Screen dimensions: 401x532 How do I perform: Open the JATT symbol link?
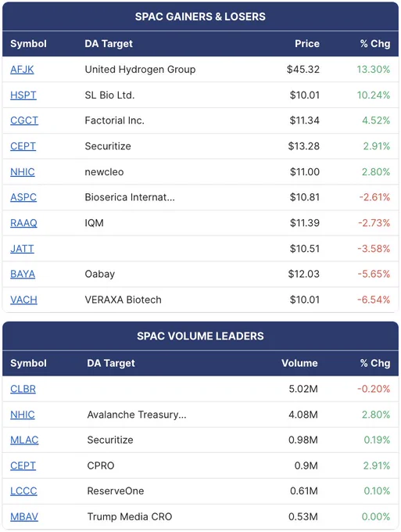[22, 249]
